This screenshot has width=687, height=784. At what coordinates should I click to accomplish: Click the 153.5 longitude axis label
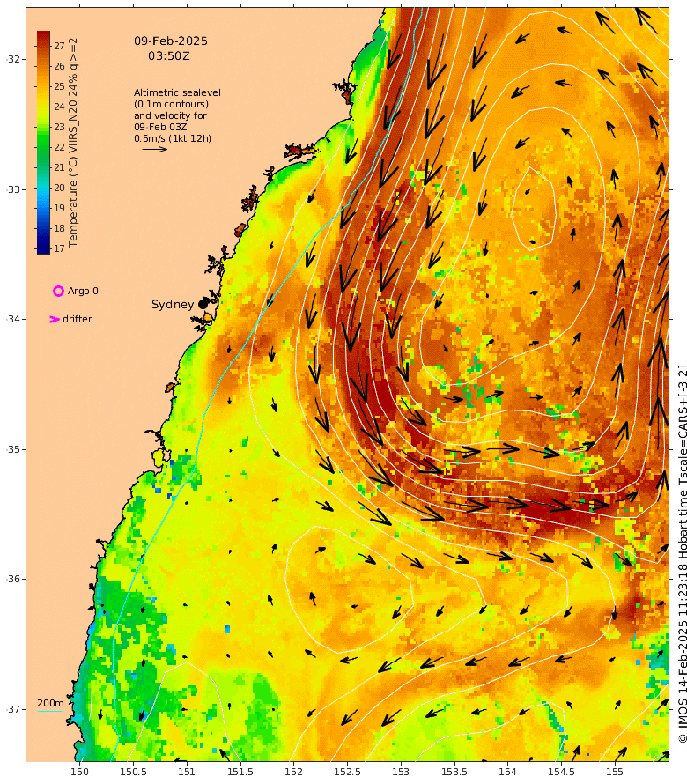pos(454,772)
